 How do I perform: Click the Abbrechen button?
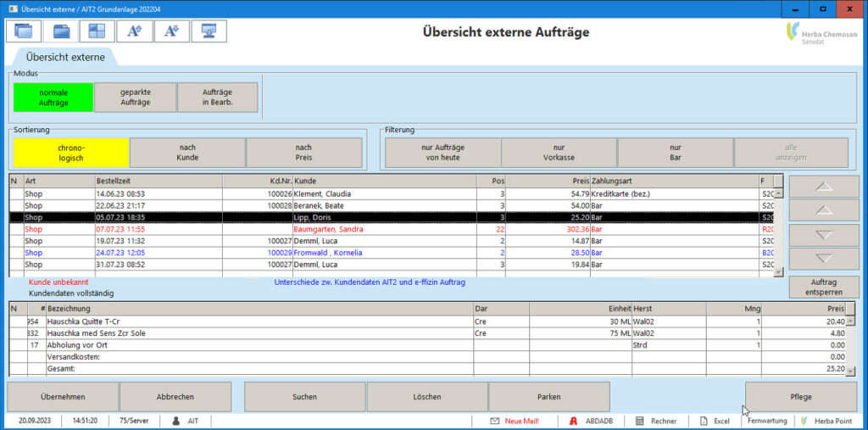coord(175,397)
